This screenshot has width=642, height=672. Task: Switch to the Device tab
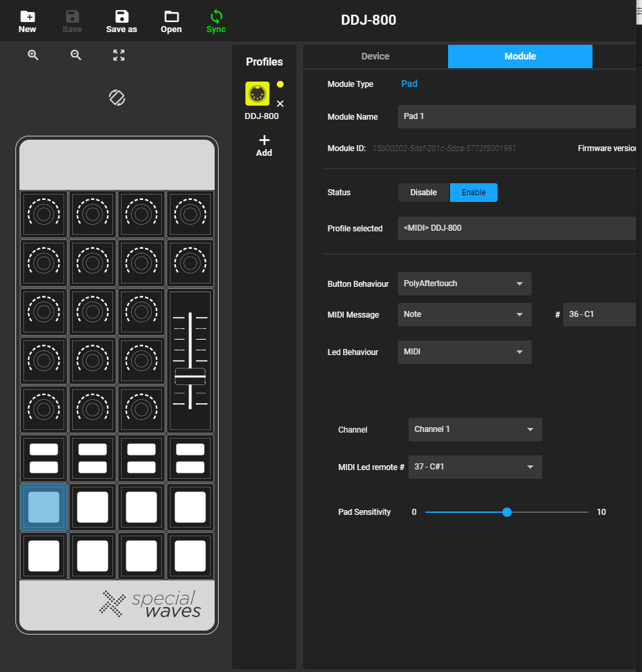pos(375,57)
